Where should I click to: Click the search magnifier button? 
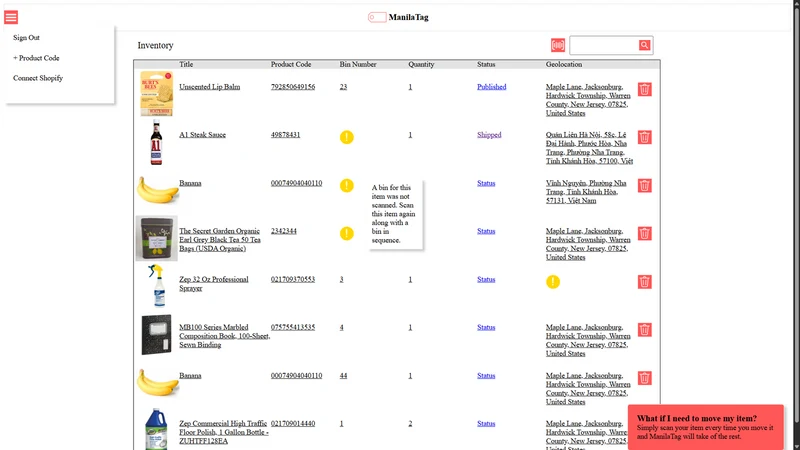[644, 45]
